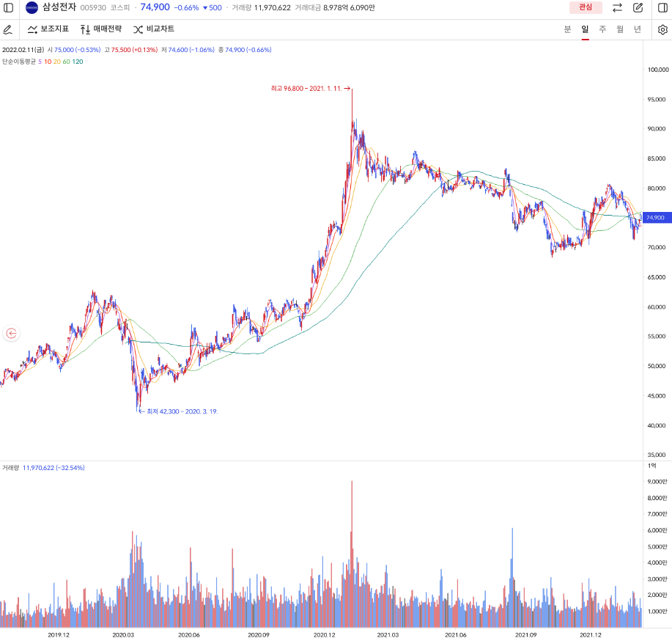The image size is (672, 638).
Task: Select the 120-day moving average label
Action: point(78,62)
